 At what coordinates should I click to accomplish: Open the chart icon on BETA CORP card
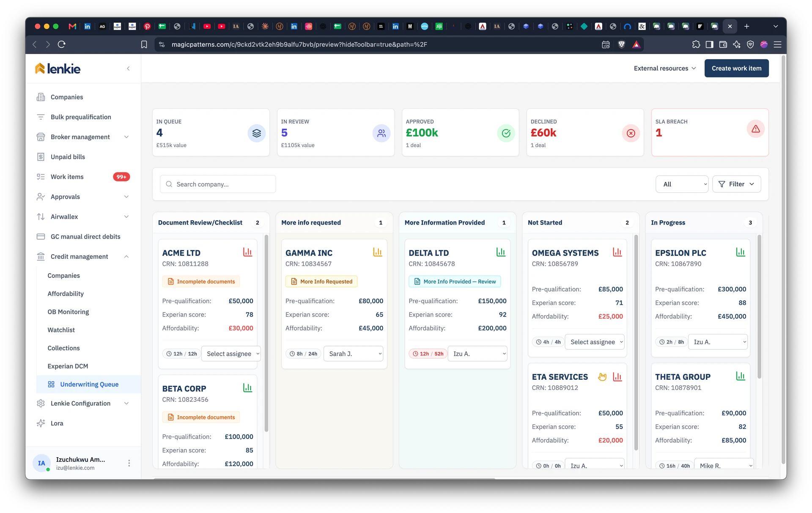[247, 388]
